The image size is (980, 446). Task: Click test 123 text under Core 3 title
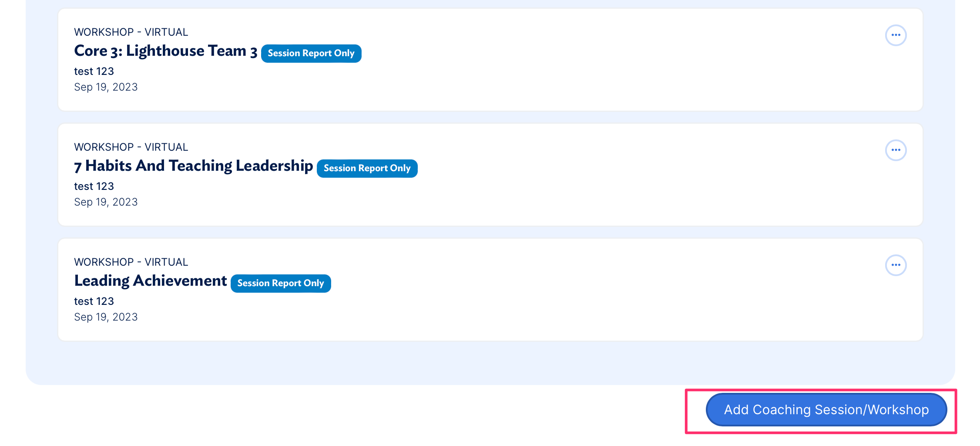(x=94, y=71)
